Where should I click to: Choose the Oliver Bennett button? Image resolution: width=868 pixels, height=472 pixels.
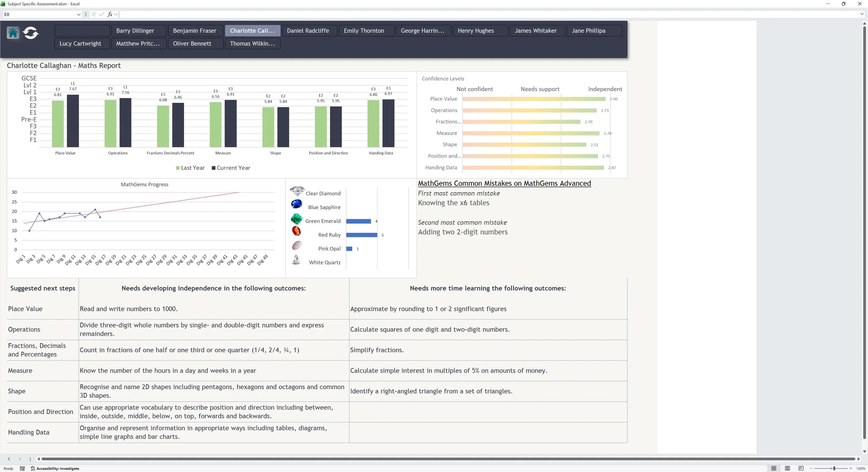(x=196, y=43)
